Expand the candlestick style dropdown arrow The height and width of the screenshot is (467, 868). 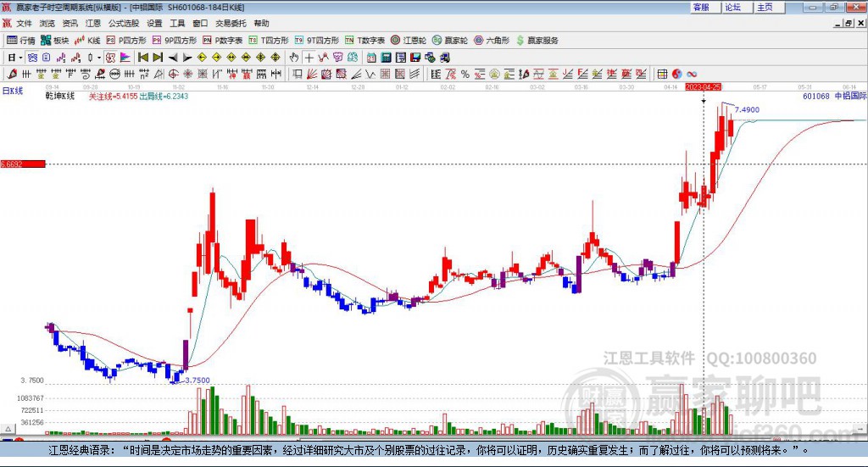tap(99, 58)
